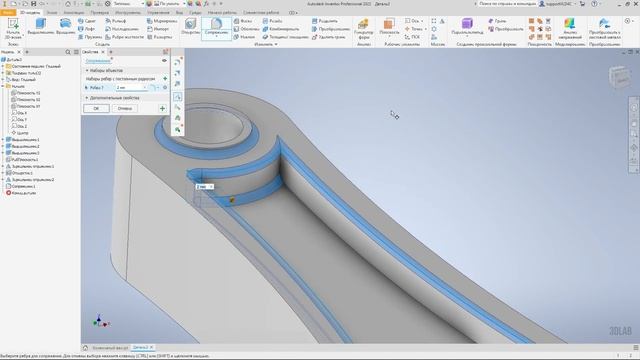Toggle the preview eye in Properties panel
The height and width of the screenshot is (360, 640).
click(164, 60)
